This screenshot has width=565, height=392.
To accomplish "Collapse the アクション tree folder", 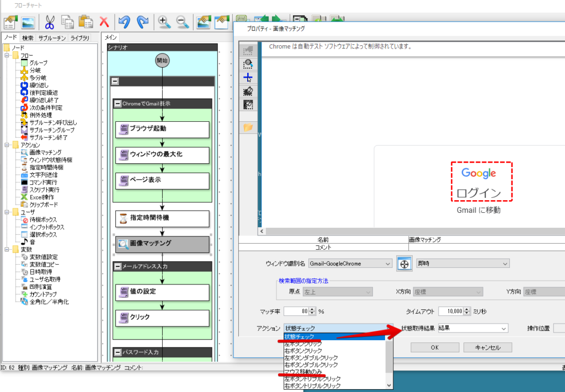I will (x=7, y=145).
